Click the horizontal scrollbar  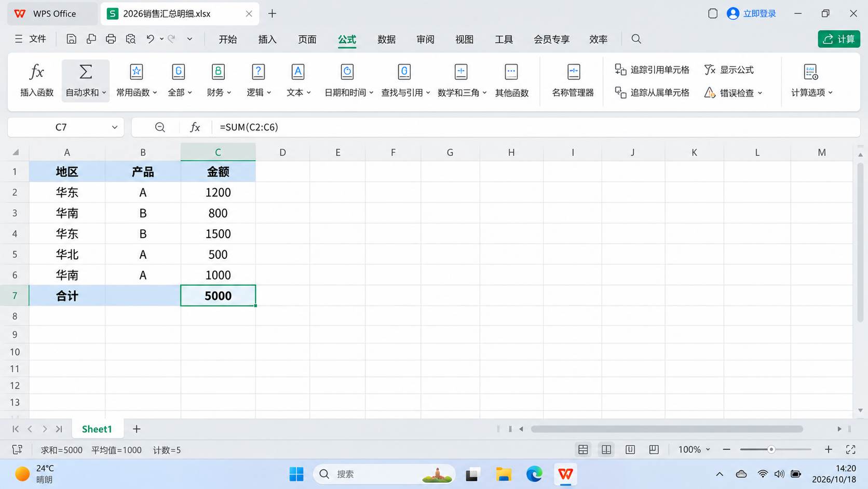[667, 429]
